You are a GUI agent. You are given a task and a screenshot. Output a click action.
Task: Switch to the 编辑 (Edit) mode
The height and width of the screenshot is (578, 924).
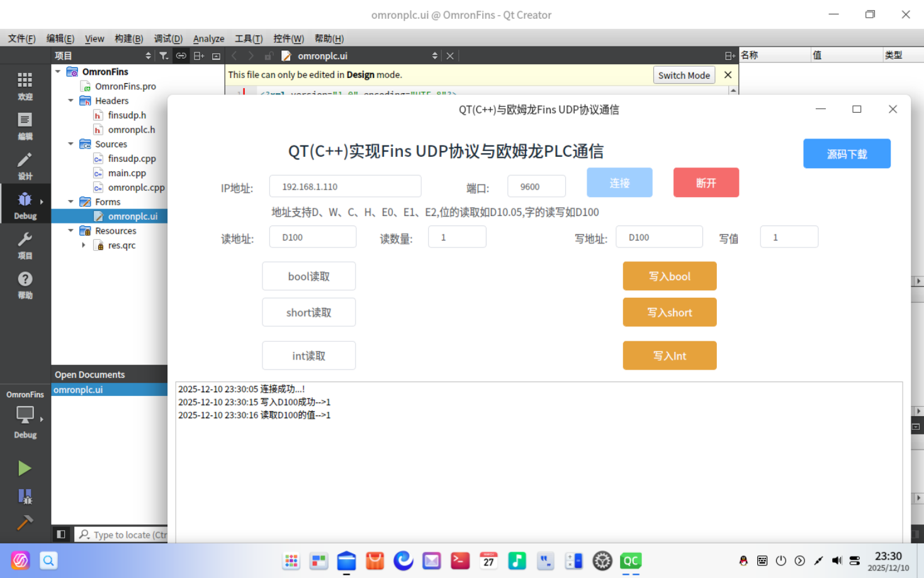coord(25,126)
